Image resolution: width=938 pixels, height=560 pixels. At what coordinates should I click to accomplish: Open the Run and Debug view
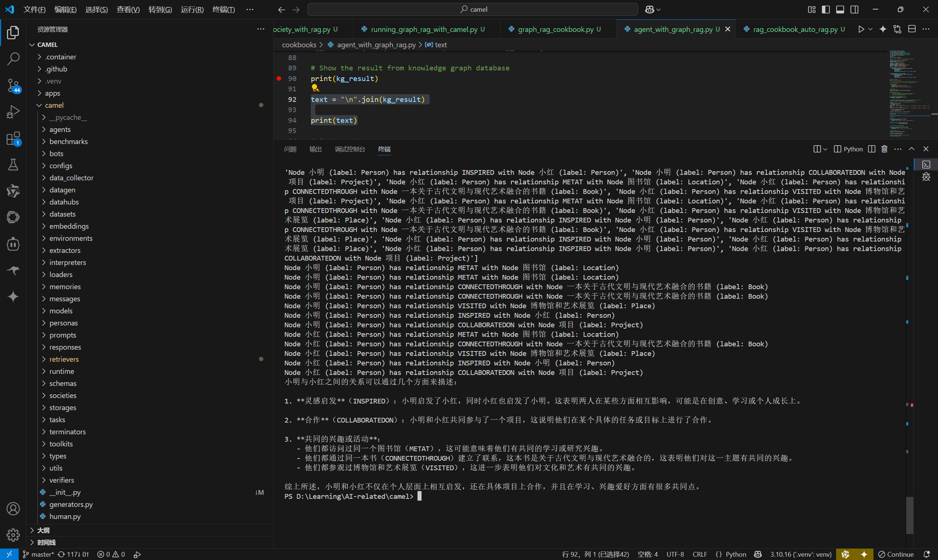tap(13, 112)
